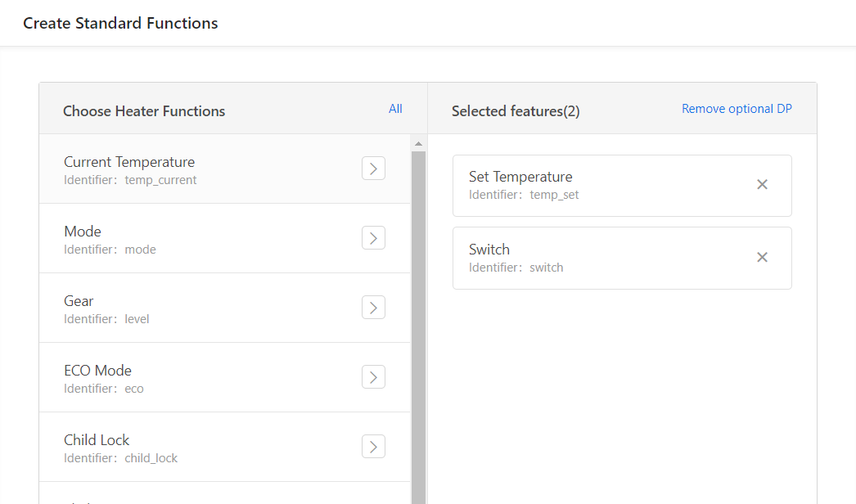Remove Set Temperature with its X icon
This screenshot has width=856, height=504.
click(762, 185)
